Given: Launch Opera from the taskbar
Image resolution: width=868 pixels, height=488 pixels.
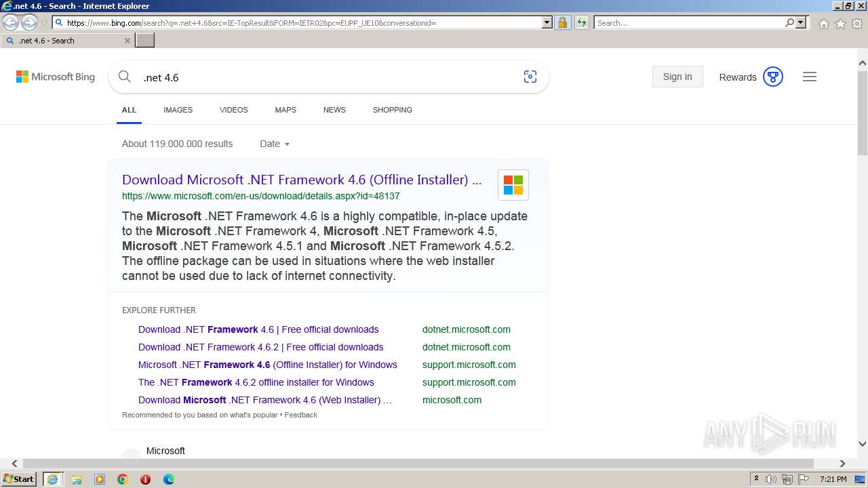Looking at the screenshot, I should (x=145, y=479).
